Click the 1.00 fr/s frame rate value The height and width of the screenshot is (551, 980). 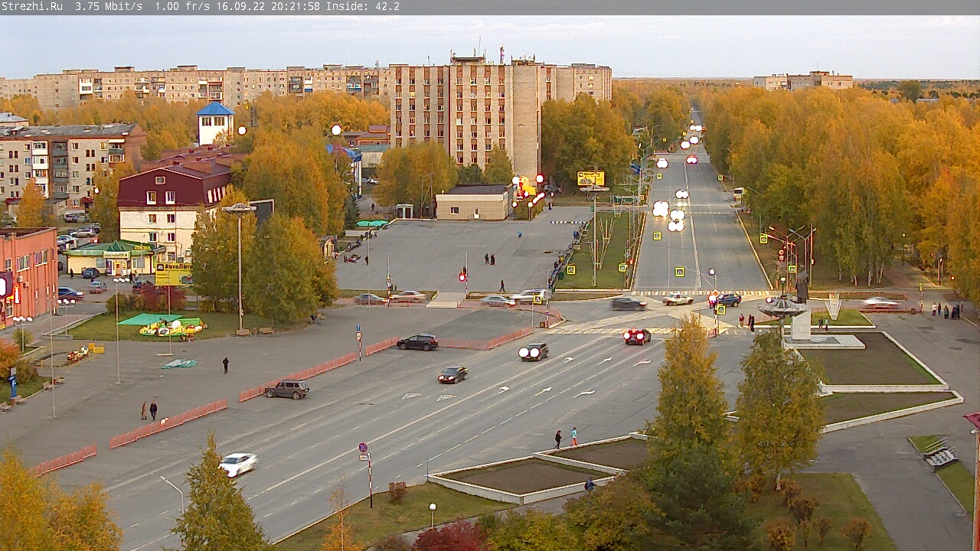click(182, 6)
